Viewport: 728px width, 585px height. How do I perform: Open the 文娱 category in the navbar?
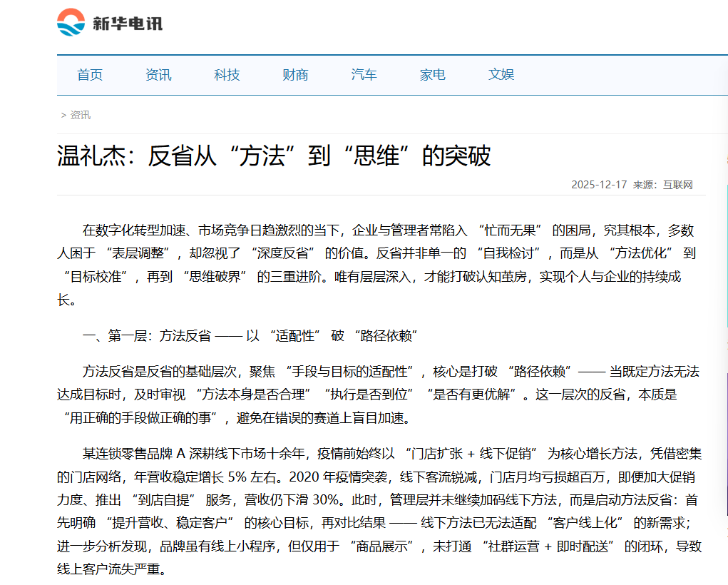click(x=501, y=74)
